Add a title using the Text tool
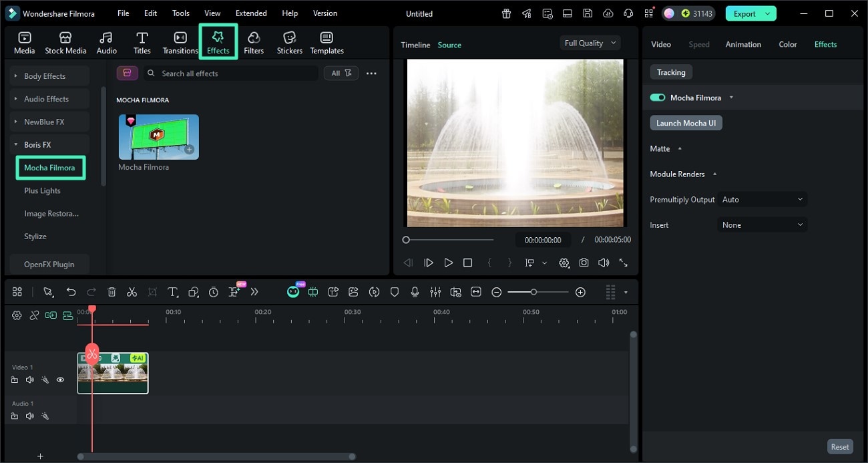 tap(172, 291)
